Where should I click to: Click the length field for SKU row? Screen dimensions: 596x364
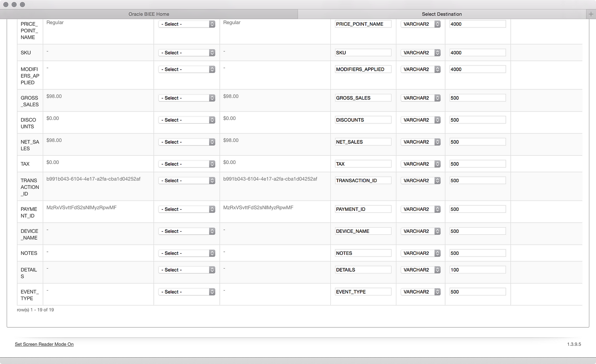click(477, 53)
